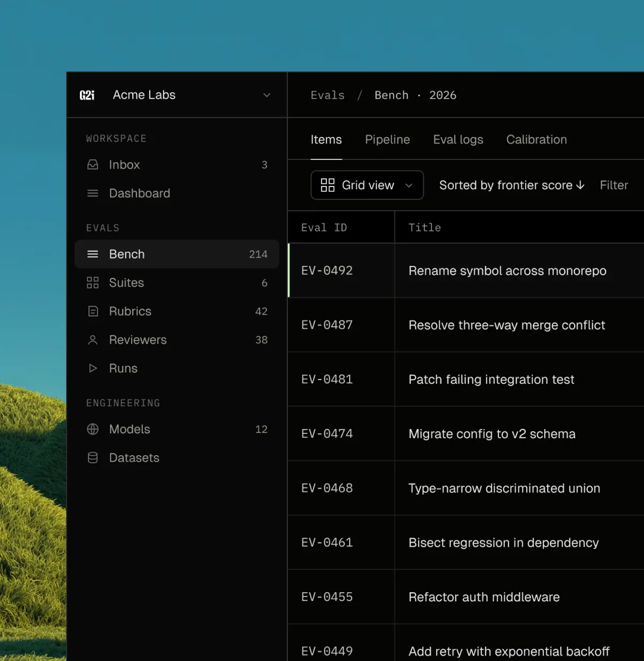
Task: Select Bench in the sidebar
Action: [177, 254]
